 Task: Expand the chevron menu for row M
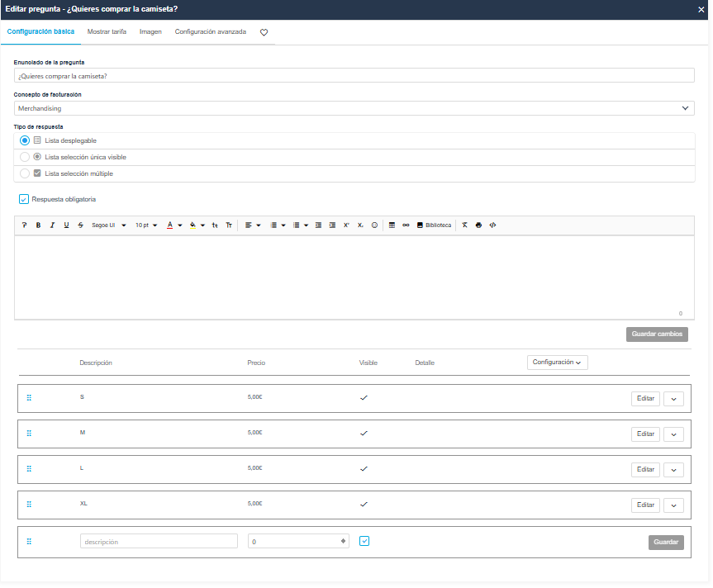pos(673,434)
